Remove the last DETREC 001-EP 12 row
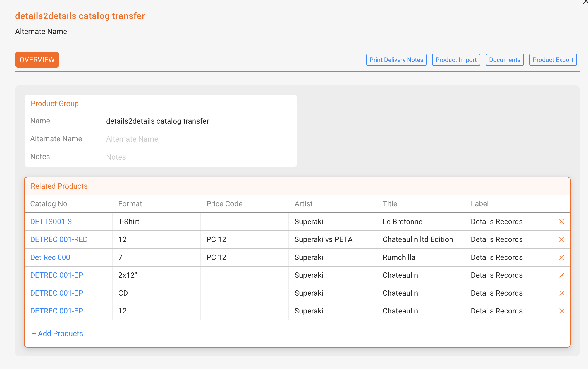This screenshot has height=369, width=588. coord(562,311)
